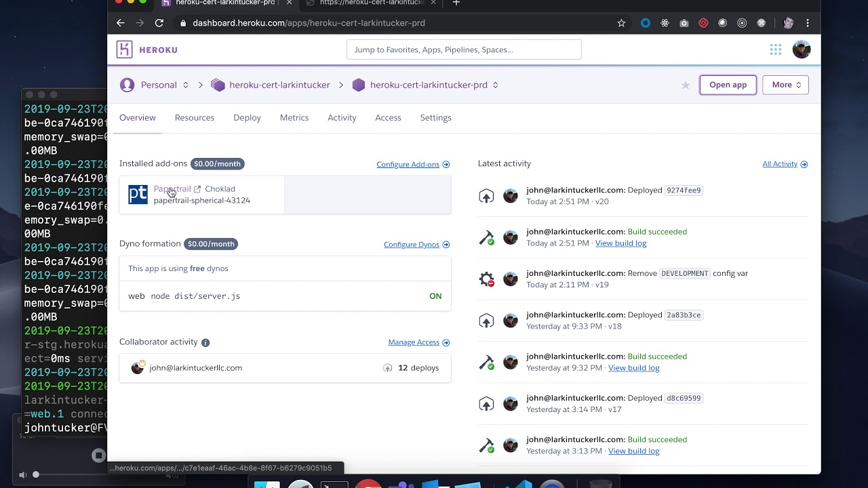868x488 pixels.
Task: Switch to the Activity tab
Action: coord(342,118)
